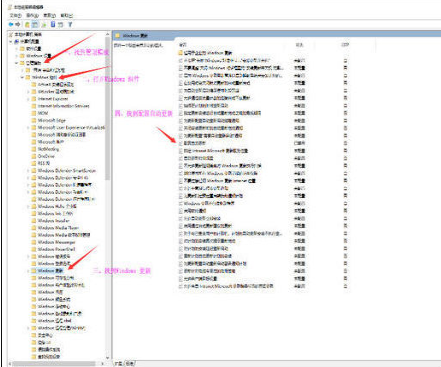The image size is (441, 367).
Task: Click the NetMeeting folder icon
Action: 34,149
